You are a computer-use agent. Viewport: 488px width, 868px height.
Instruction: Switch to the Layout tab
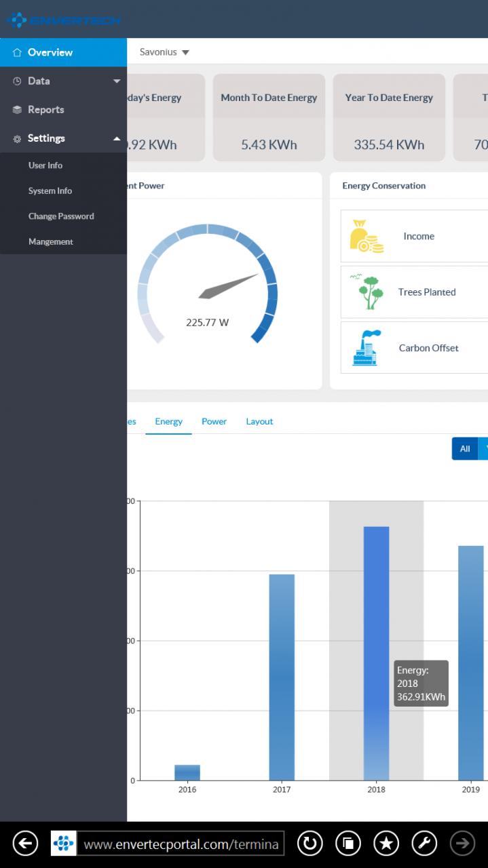tap(259, 421)
